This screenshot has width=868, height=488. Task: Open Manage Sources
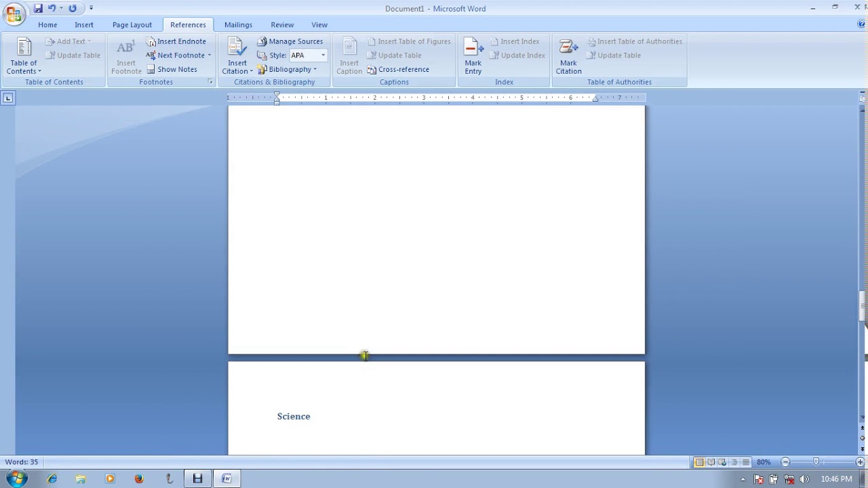pos(290,41)
